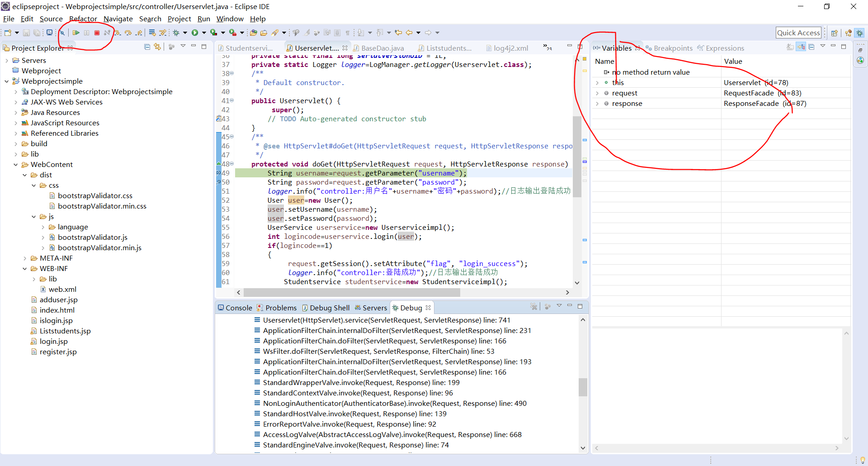The image size is (868, 466).
Task: Switch to the Servers tab
Action: [371, 308]
